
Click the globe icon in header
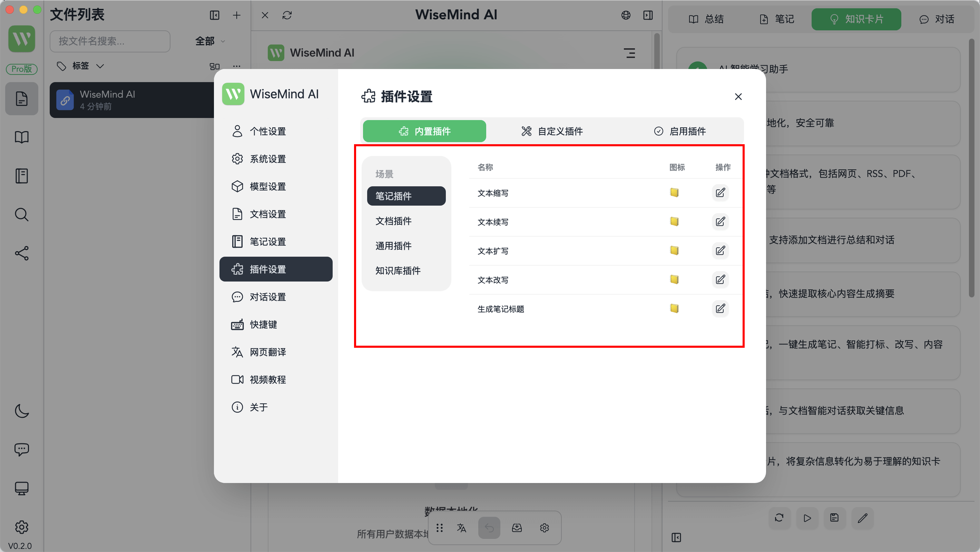pyautogui.click(x=626, y=15)
